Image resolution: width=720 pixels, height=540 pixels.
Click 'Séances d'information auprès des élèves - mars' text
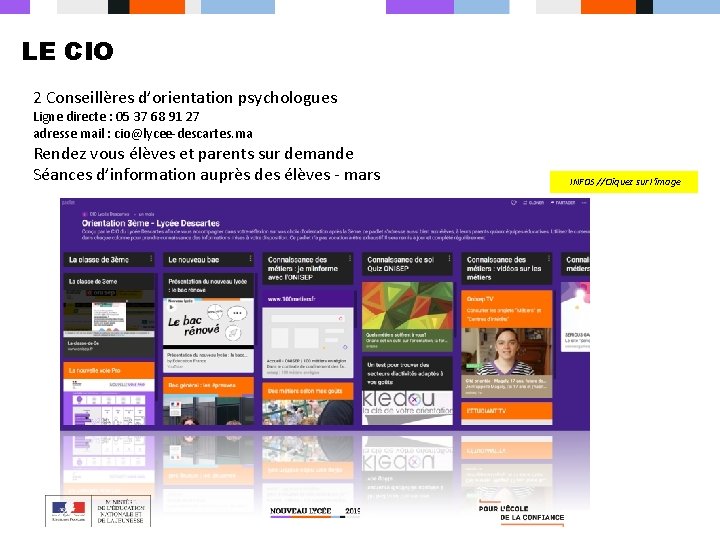click(x=207, y=175)
